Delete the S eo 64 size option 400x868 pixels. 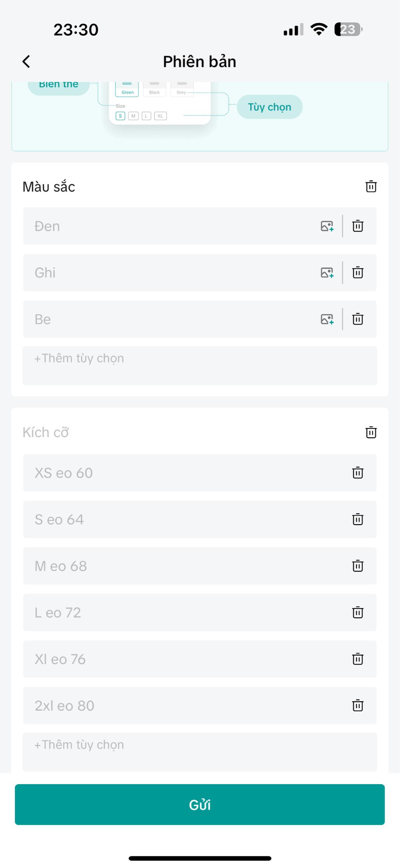[x=358, y=519]
